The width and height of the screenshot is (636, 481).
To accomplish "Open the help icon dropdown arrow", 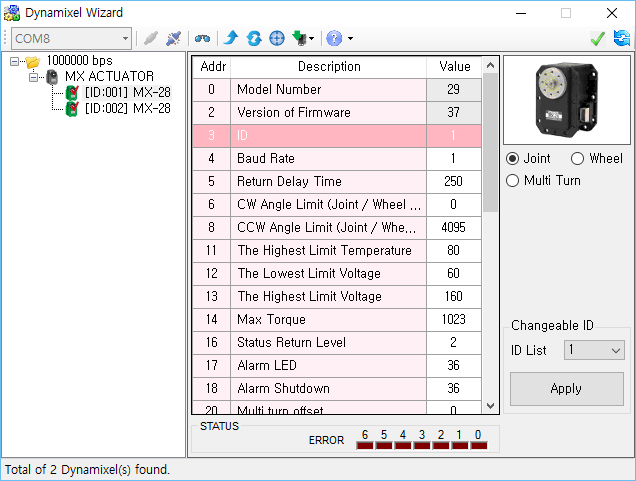I will tap(350, 39).
